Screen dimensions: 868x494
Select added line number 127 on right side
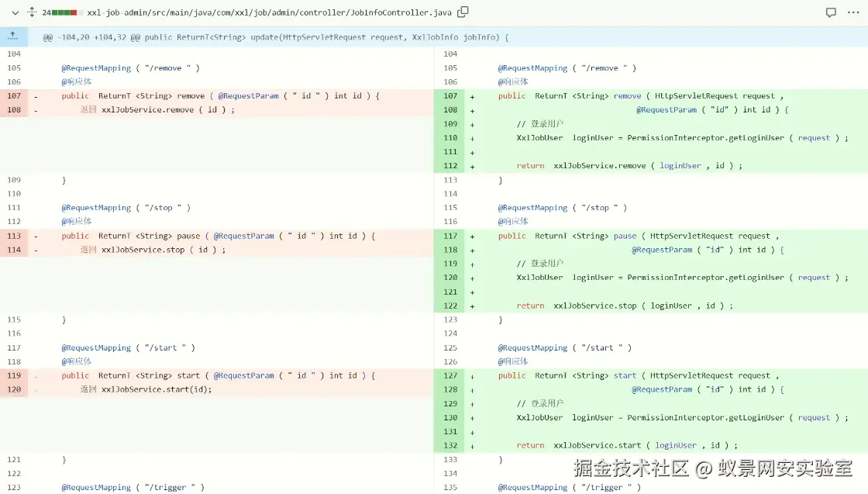[x=450, y=375]
